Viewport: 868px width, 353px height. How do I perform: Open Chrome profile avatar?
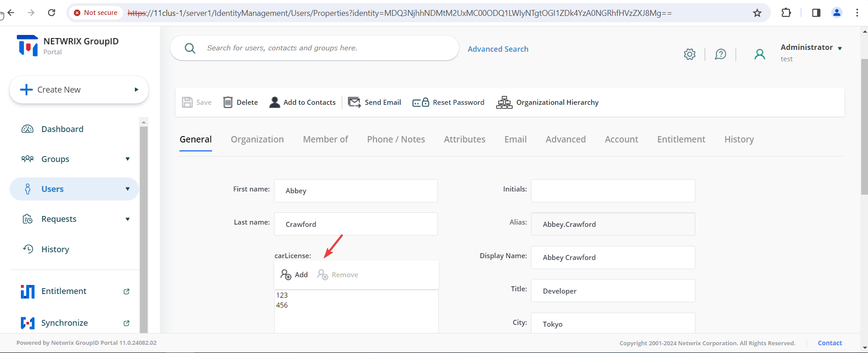pos(837,13)
